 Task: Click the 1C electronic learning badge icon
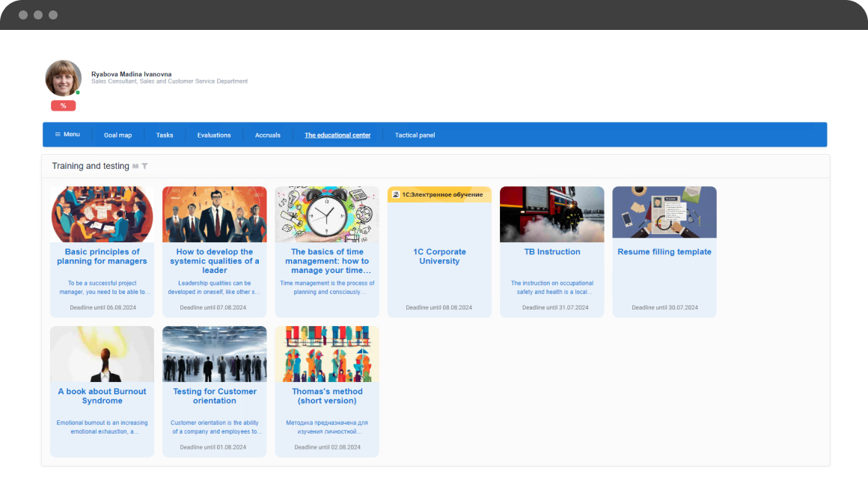[x=396, y=194]
